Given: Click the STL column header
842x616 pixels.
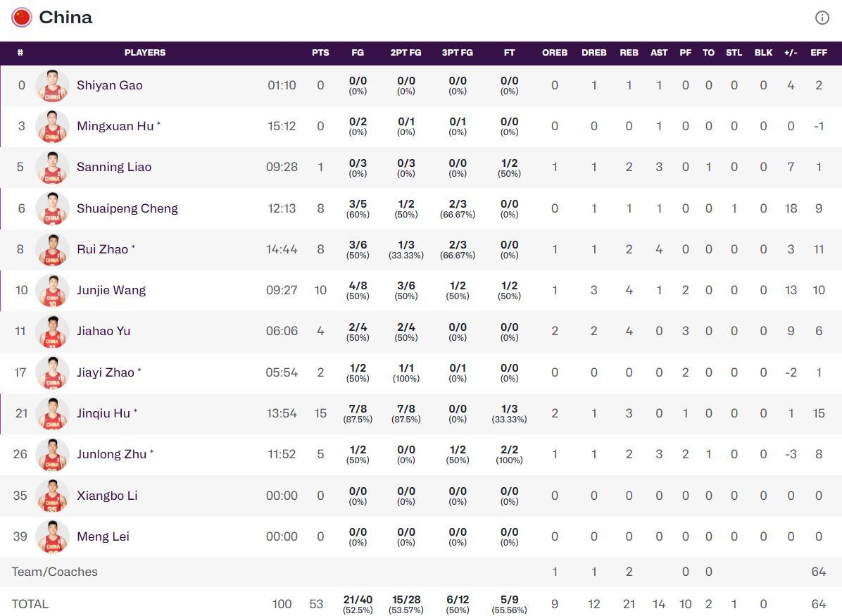Looking at the screenshot, I should click(734, 53).
